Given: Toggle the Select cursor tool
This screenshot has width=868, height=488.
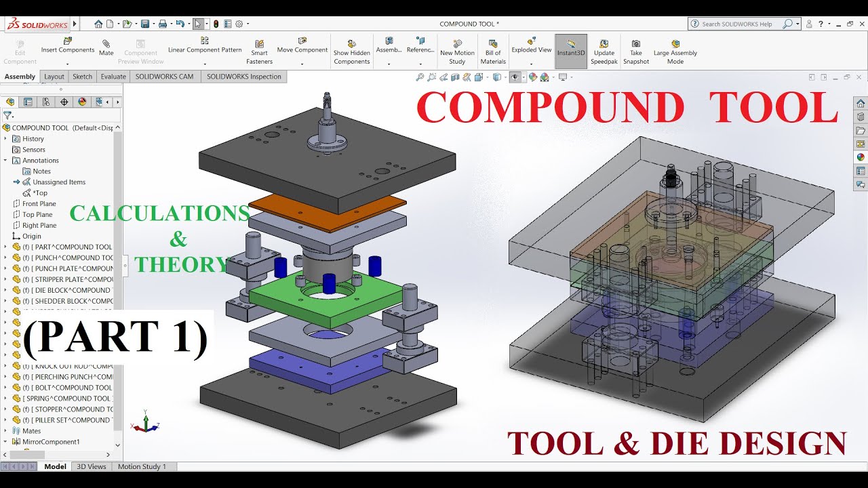Looking at the screenshot, I should (x=198, y=24).
